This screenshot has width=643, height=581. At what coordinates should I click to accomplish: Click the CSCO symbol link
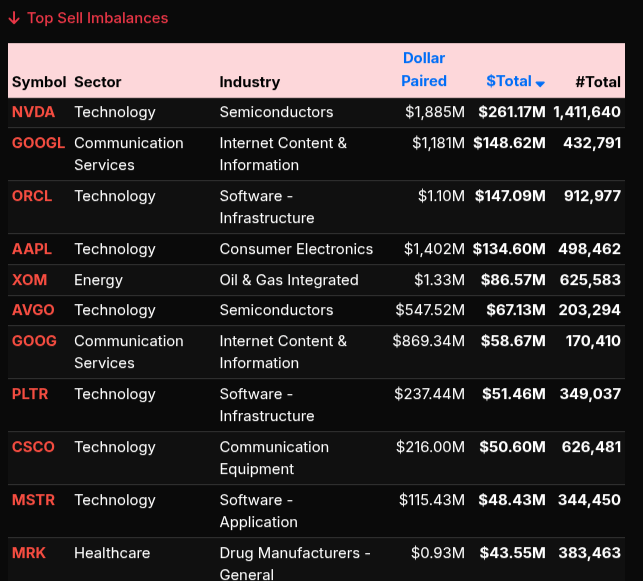tap(33, 447)
